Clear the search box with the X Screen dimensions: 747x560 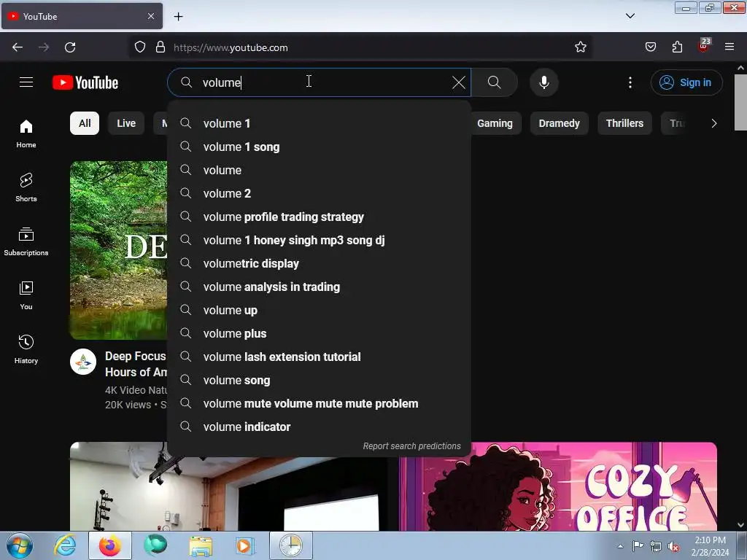click(458, 82)
